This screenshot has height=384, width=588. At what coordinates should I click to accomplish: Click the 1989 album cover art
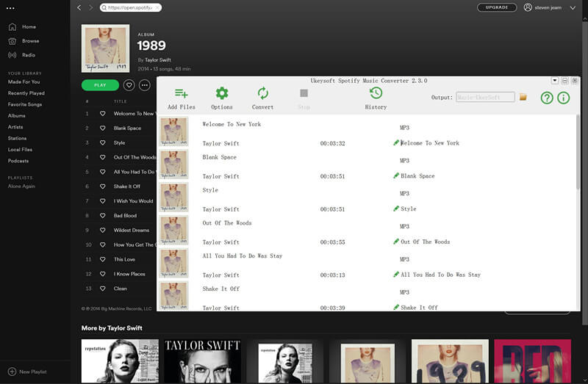(x=105, y=48)
